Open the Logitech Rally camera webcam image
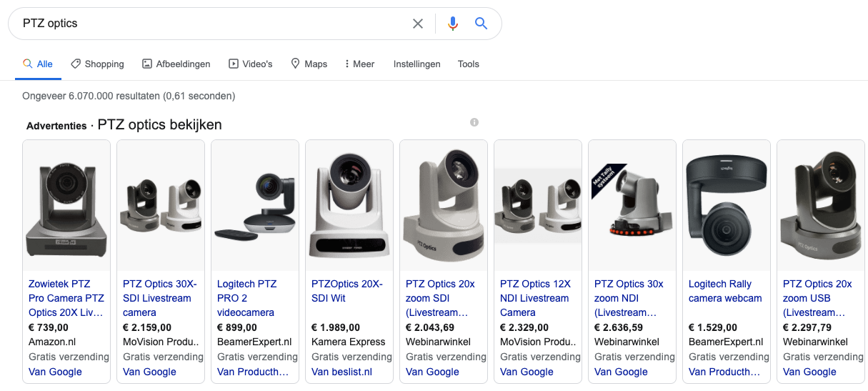The height and width of the screenshot is (391, 868). click(727, 205)
